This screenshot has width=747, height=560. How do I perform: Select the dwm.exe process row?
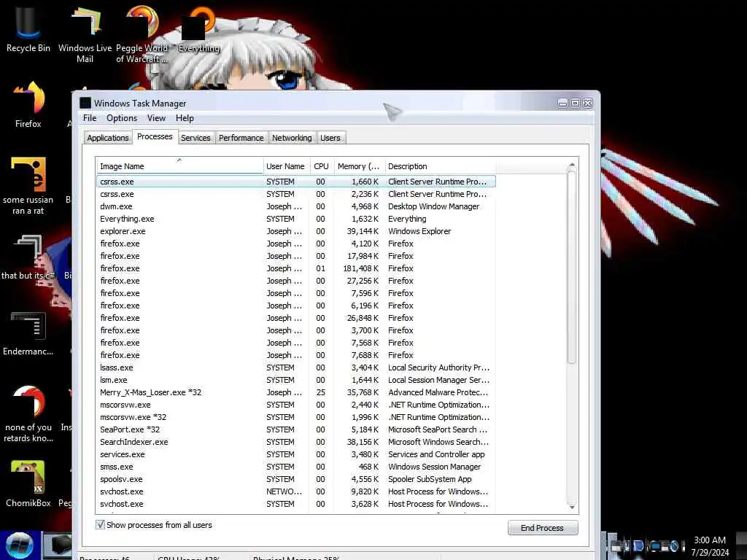click(x=296, y=206)
